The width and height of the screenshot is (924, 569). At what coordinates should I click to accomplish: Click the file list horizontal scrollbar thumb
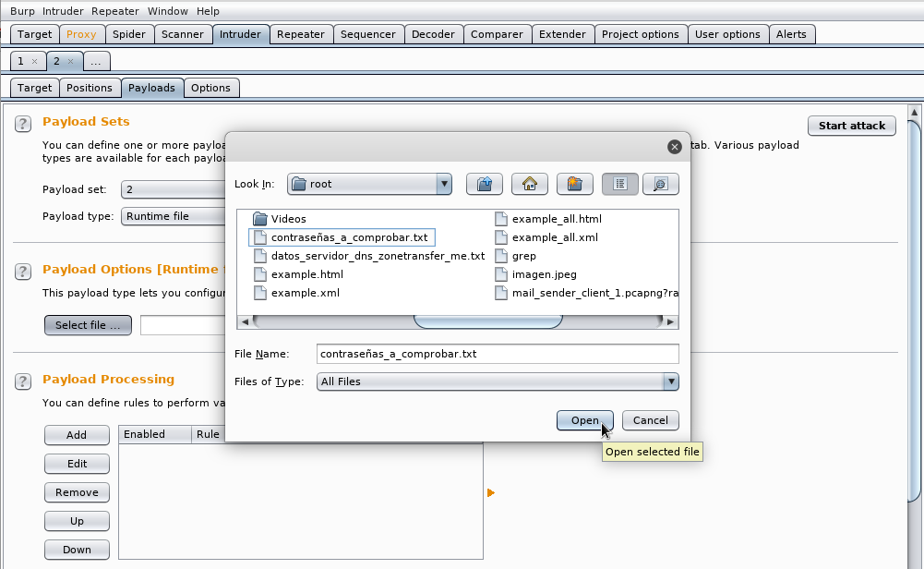488,321
